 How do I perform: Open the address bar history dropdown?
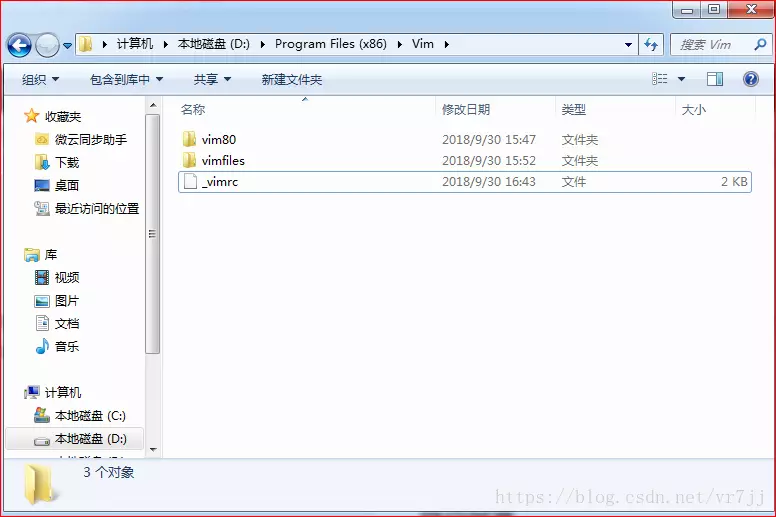point(628,45)
